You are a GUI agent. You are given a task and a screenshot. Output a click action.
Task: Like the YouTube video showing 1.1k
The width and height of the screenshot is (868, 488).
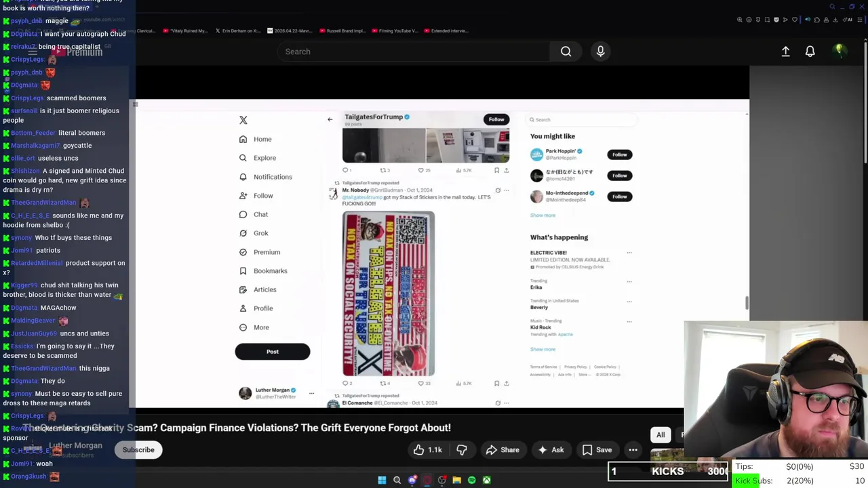point(427,450)
